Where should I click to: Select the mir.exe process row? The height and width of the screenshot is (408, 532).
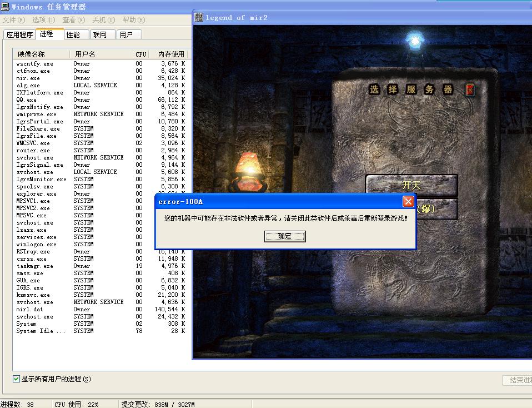[101, 78]
